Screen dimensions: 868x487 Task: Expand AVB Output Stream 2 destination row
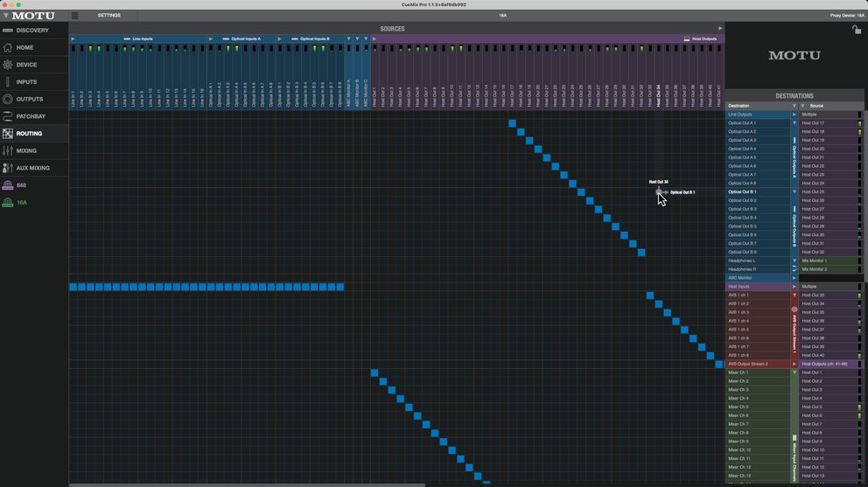(x=794, y=364)
